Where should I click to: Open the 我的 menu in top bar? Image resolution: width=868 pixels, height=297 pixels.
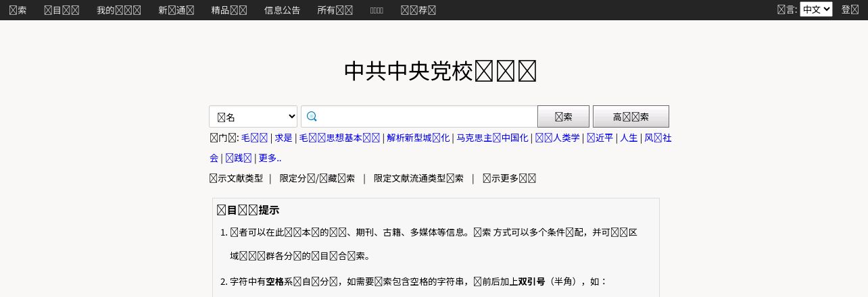(119, 10)
